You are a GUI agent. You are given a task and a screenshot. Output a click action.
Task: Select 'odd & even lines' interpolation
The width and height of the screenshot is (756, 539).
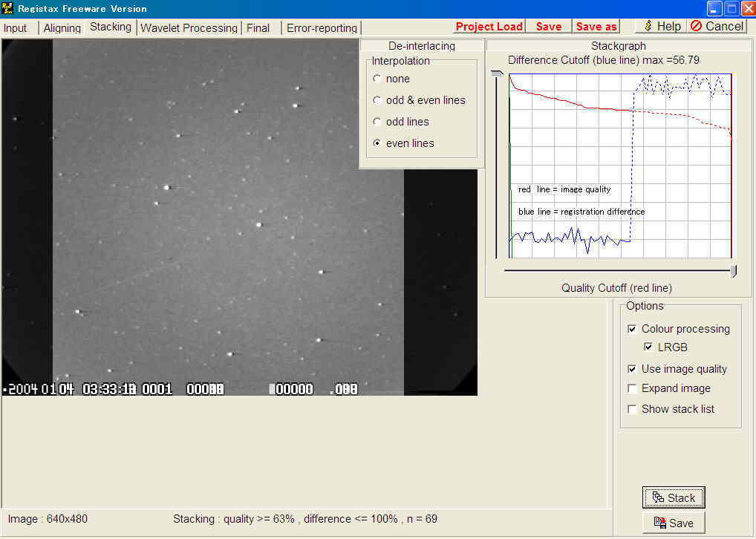tap(377, 100)
